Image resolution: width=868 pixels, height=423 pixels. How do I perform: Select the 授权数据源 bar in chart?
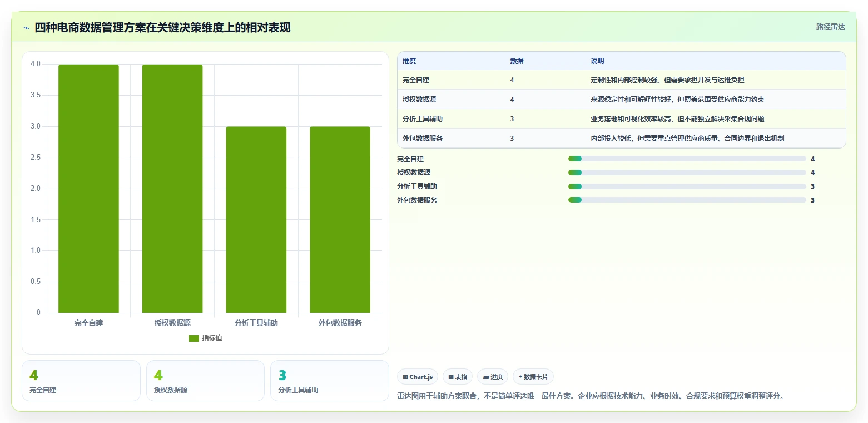(x=172, y=189)
